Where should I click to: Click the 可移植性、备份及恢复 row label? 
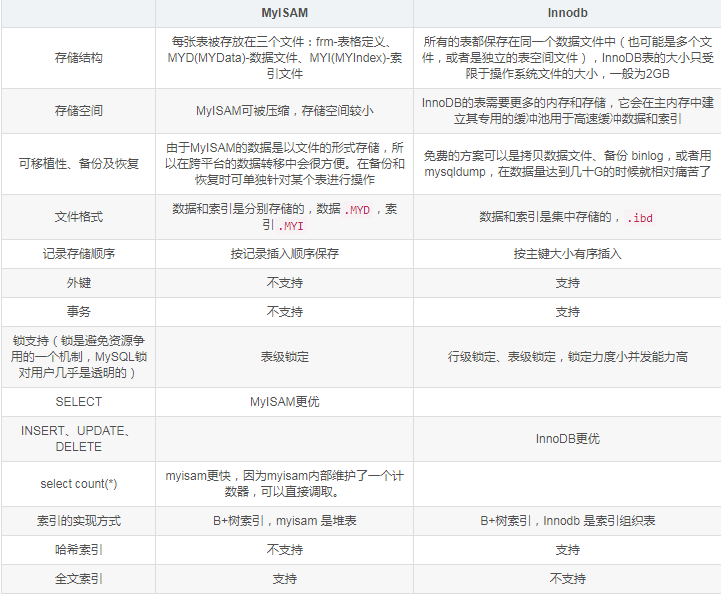pyautogui.click(x=79, y=164)
